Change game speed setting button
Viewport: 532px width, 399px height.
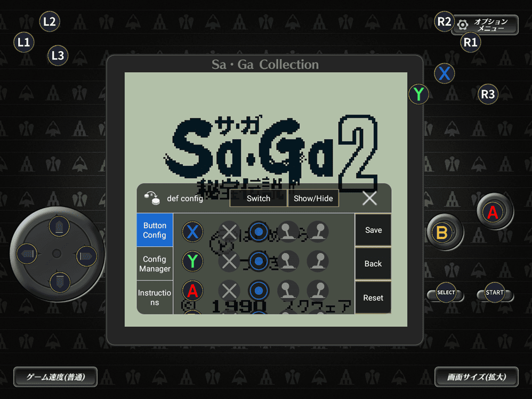(55, 377)
